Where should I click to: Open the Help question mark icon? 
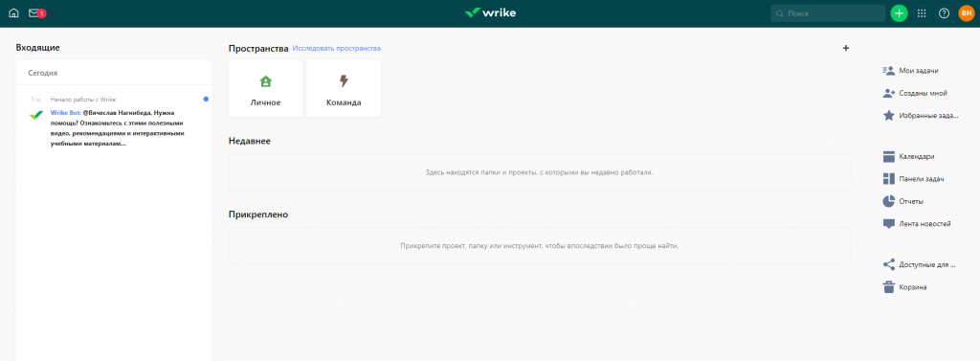click(x=944, y=13)
